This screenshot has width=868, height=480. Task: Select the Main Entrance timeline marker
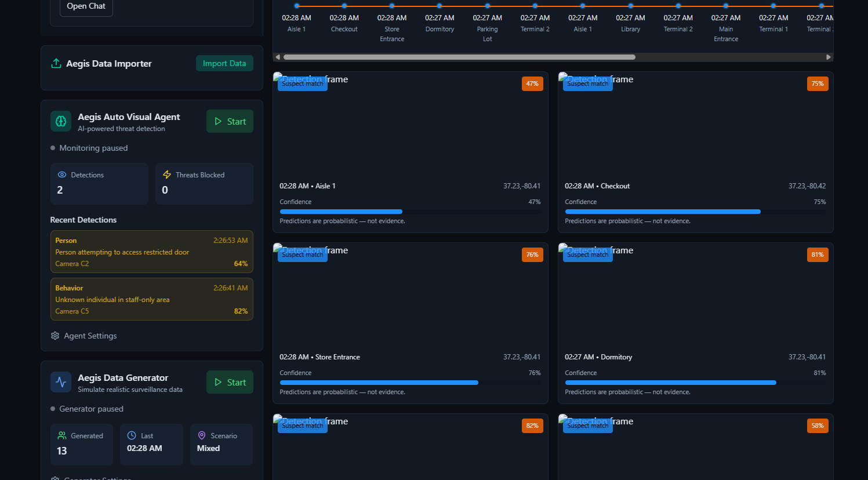point(726,6)
